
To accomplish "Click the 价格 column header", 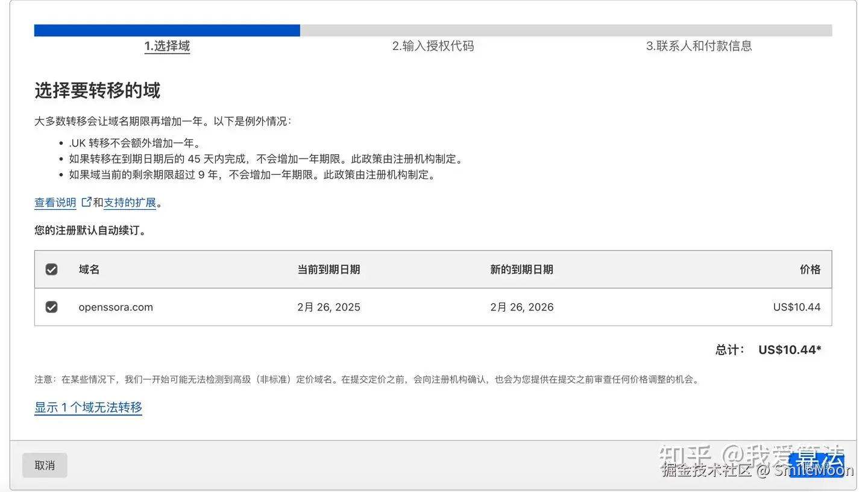I will tap(810, 270).
